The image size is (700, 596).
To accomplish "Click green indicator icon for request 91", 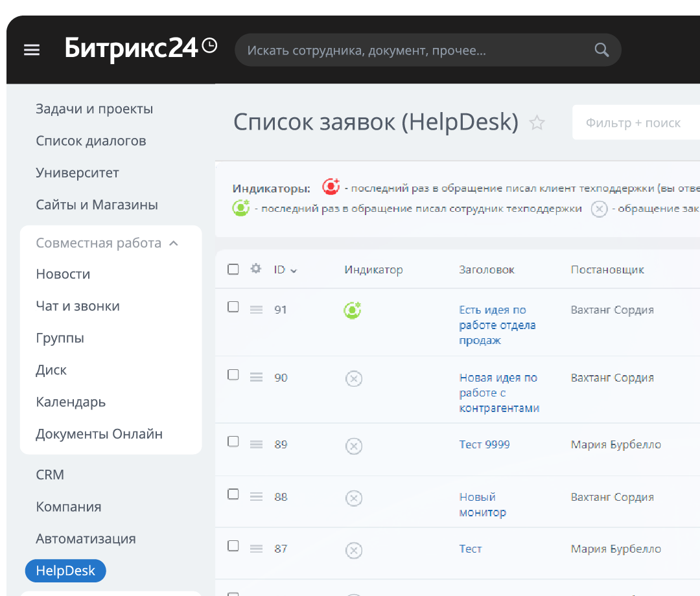I will click(x=353, y=310).
